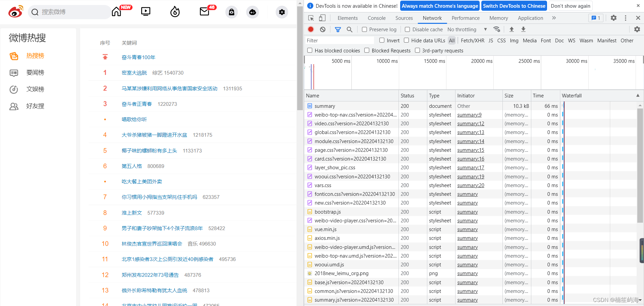
Task: Filter requests by CSS type
Action: coord(501,41)
